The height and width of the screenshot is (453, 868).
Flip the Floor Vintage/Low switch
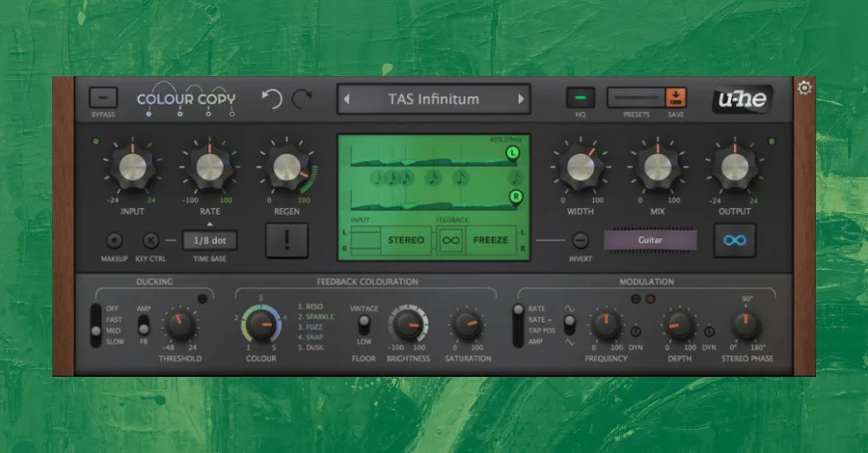(364, 325)
